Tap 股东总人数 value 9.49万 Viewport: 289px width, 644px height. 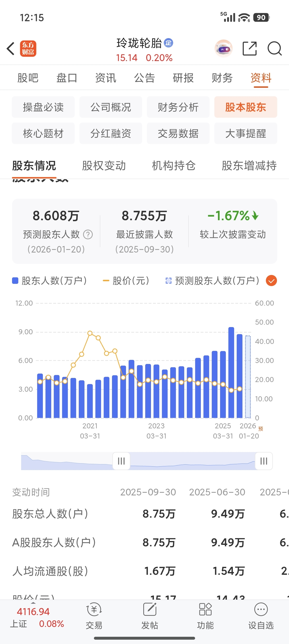tap(228, 514)
